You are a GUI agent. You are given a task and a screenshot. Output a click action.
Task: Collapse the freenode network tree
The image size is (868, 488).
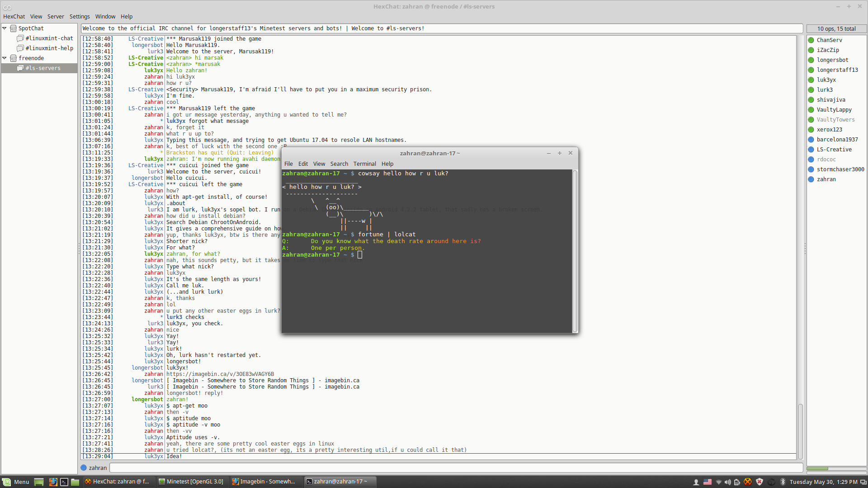5,58
